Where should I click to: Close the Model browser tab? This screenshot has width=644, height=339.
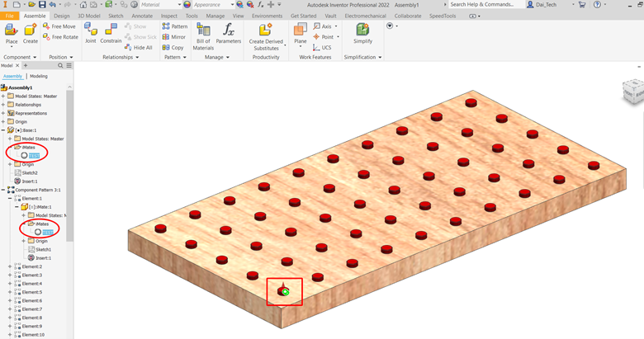click(17, 66)
